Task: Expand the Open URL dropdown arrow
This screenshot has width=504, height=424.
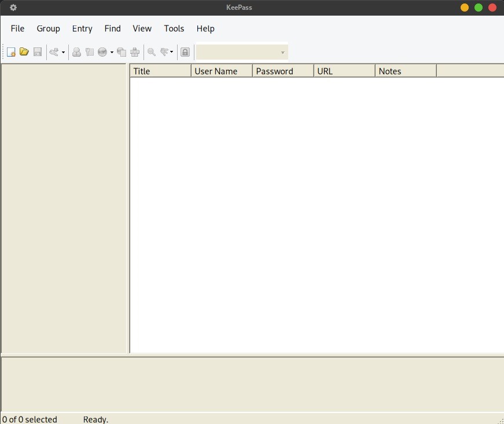Action: coord(112,53)
